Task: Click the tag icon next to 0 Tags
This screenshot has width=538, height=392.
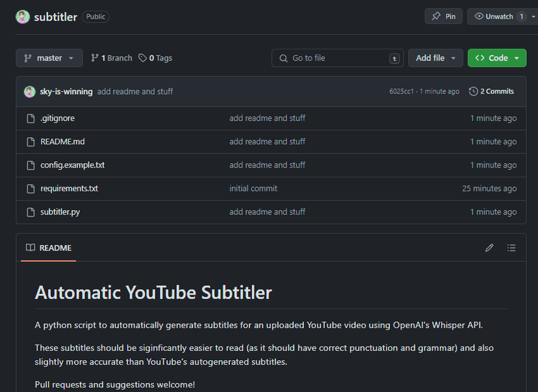Action: (142, 58)
